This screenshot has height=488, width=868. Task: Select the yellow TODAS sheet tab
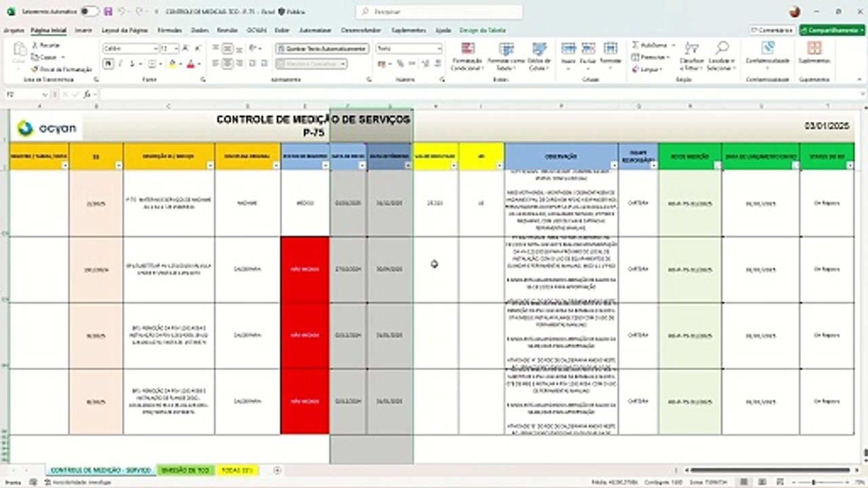pyautogui.click(x=237, y=470)
